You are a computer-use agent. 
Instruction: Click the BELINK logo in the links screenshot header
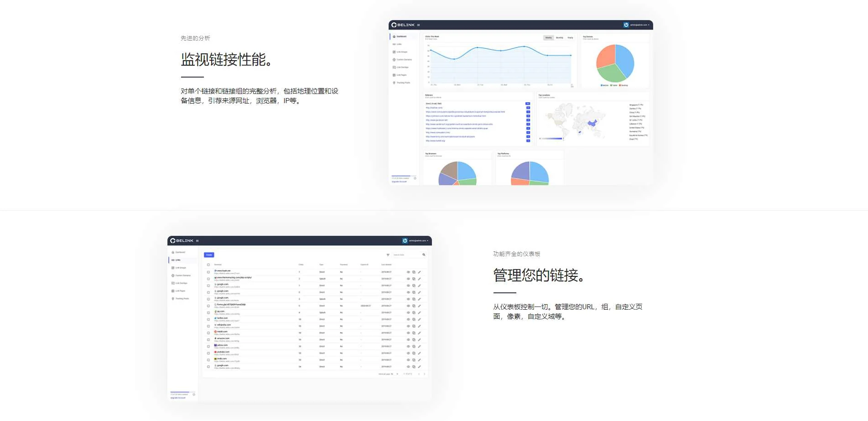click(182, 241)
